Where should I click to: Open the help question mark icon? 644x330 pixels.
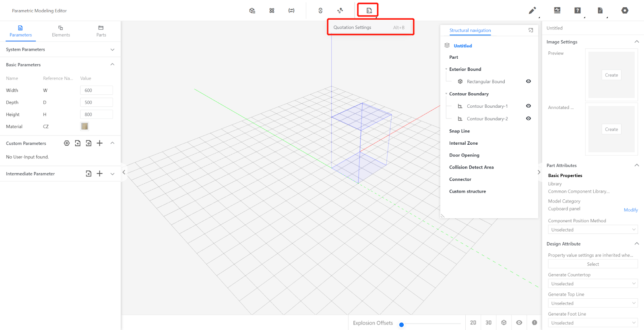tap(578, 10)
